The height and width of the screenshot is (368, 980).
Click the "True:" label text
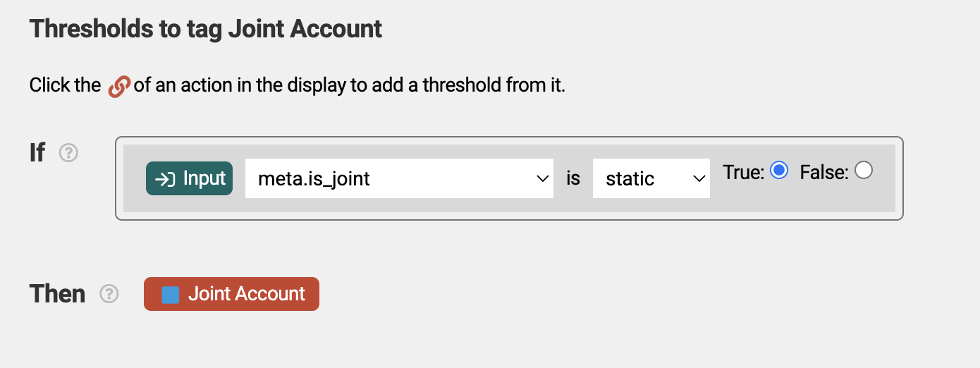[x=744, y=172]
